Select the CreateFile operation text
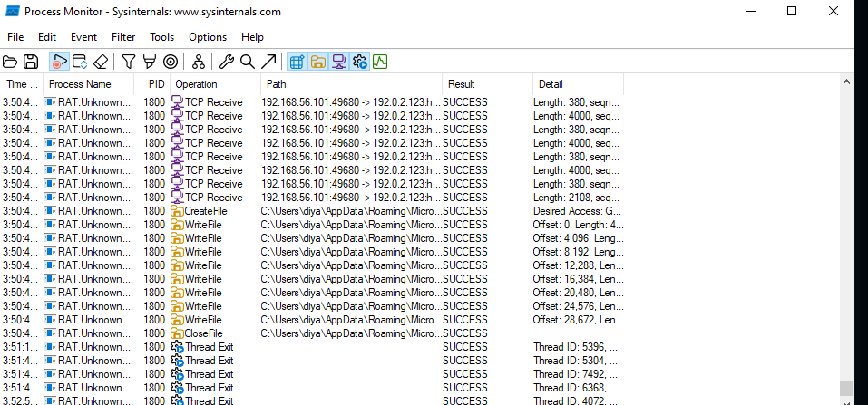This screenshot has height=405, width=868. tap(206, 211)
